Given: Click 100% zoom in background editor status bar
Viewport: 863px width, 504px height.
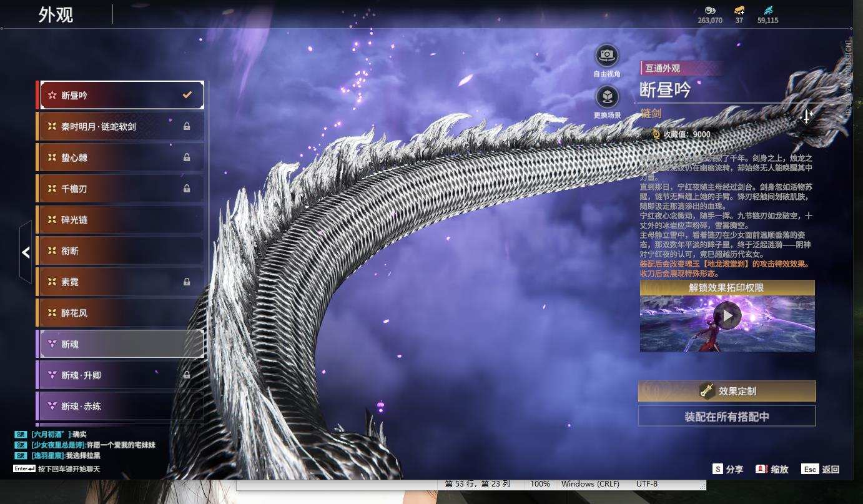Looking at the screenshot, I should [x=540, y=484].
